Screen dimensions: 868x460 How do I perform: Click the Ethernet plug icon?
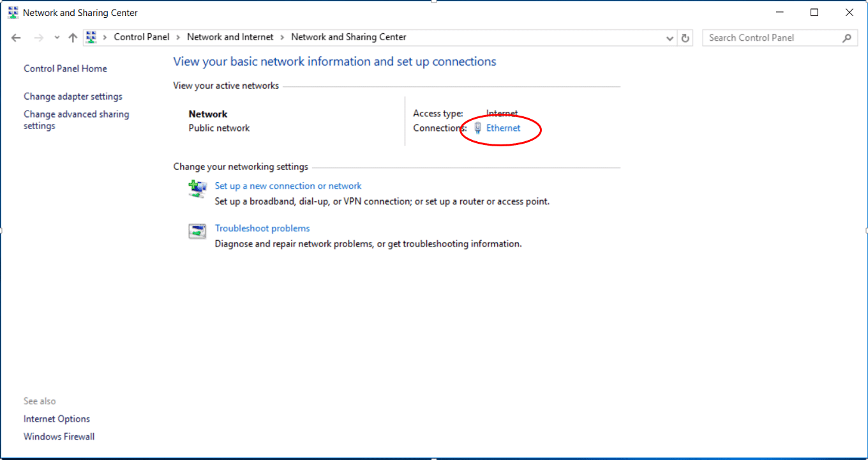coord(478,128)
